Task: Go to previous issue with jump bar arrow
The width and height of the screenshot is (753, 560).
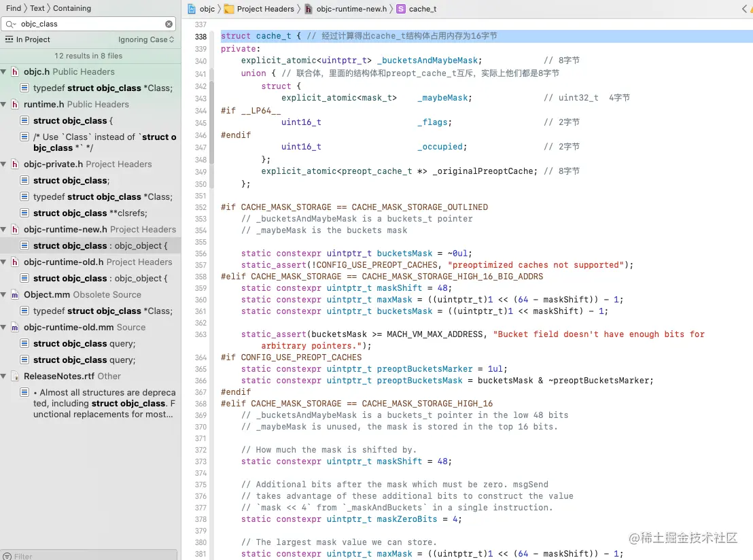Action: click(744, 9)
